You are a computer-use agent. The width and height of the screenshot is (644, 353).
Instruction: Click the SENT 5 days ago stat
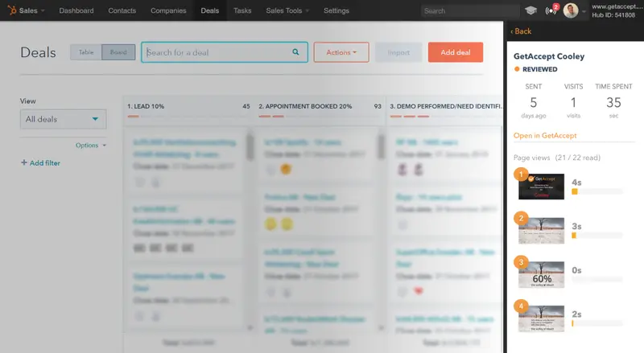point(534,101)
